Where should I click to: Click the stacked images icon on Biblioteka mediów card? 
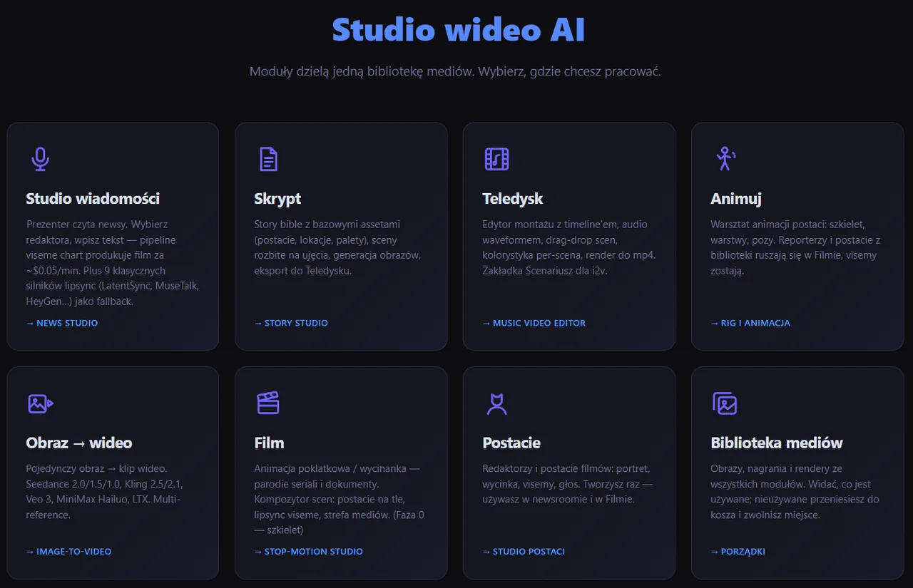pyautogui.click(x=725, y=403)
